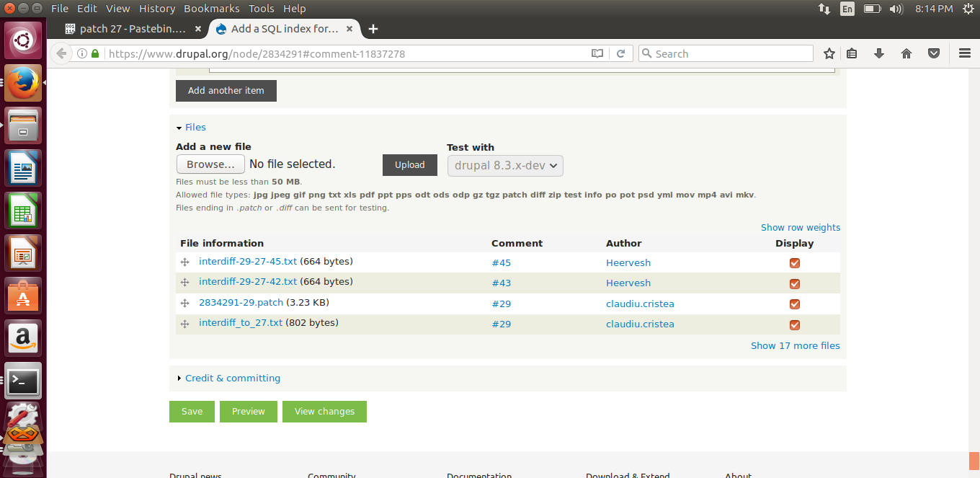Screen dimensions: 980x478
Task: Reload the current Drupal page
Action: [621, 53]
